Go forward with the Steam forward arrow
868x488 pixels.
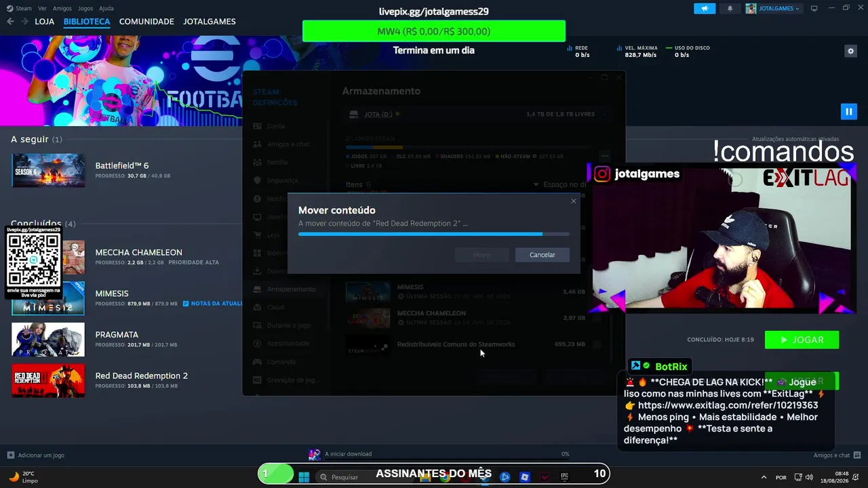pyautogui.click(x=24, y=22)
